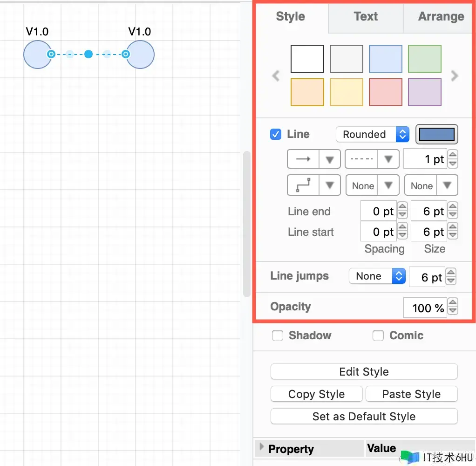Uncheck the Line checkbox
Image resolution: width=476 pixels, height=466 pixels.
[x=276, y=135]
